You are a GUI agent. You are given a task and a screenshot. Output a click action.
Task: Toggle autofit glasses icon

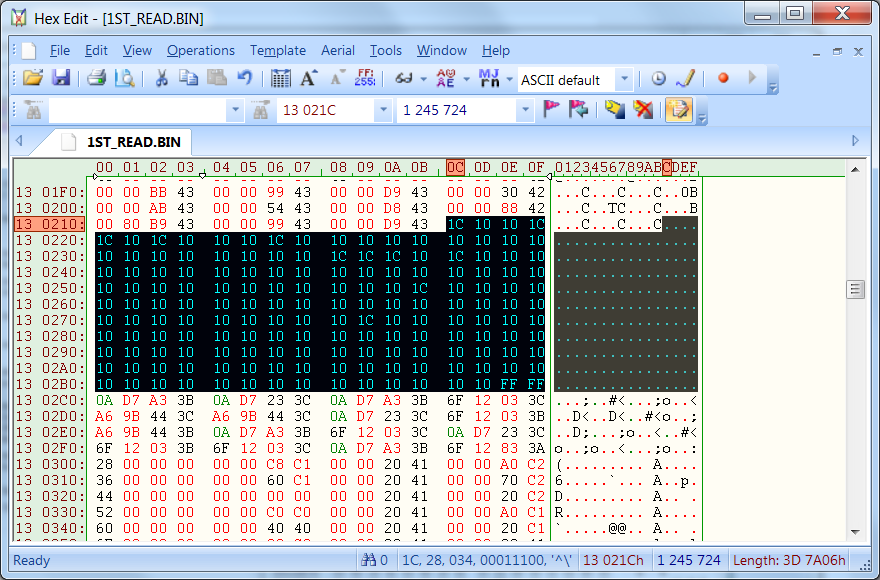[x=404, y=78]
